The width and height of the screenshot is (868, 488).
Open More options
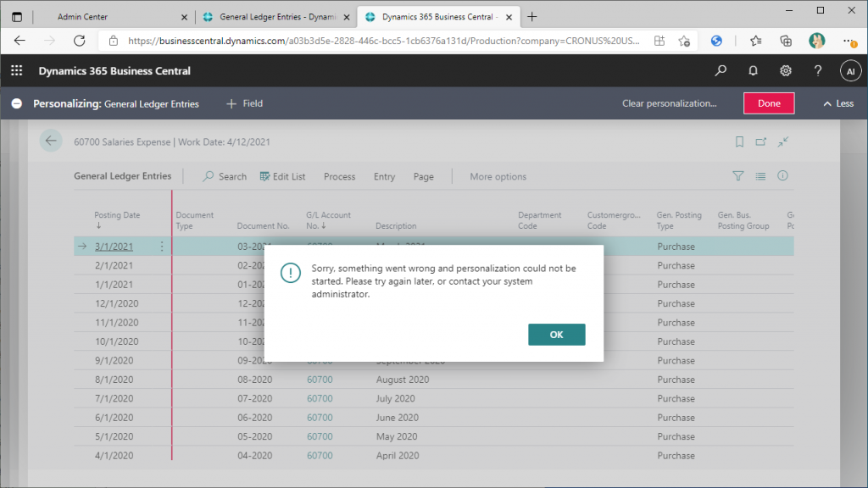point(498,176)
